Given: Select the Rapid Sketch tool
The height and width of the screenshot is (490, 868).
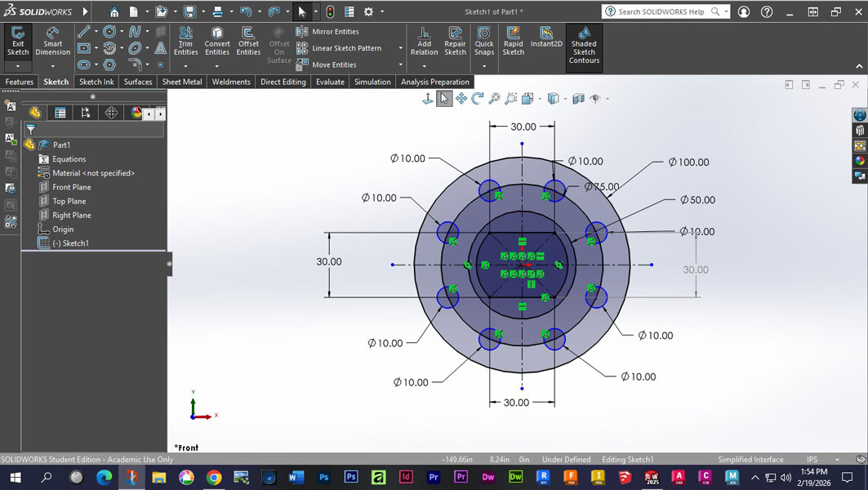Looking at the screenshot, I should [x=513, y=42].
